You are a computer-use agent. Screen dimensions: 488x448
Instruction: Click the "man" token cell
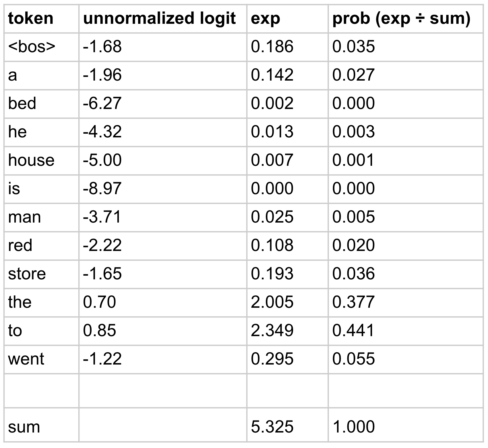click(24, 217)
